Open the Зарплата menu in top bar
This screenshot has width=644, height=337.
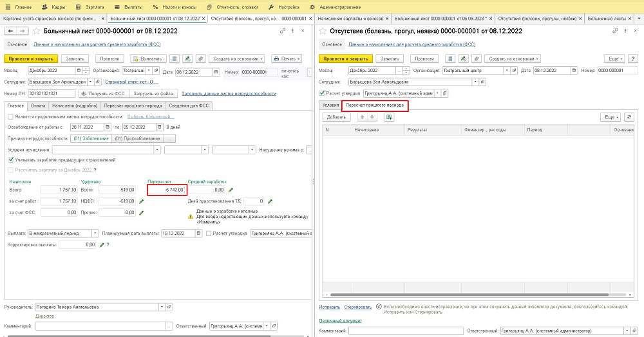93,6
